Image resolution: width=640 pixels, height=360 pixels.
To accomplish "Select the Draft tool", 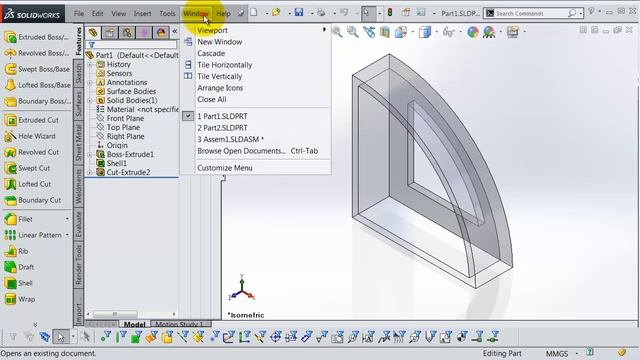I will pyautogui.click(x=19, y=267).
